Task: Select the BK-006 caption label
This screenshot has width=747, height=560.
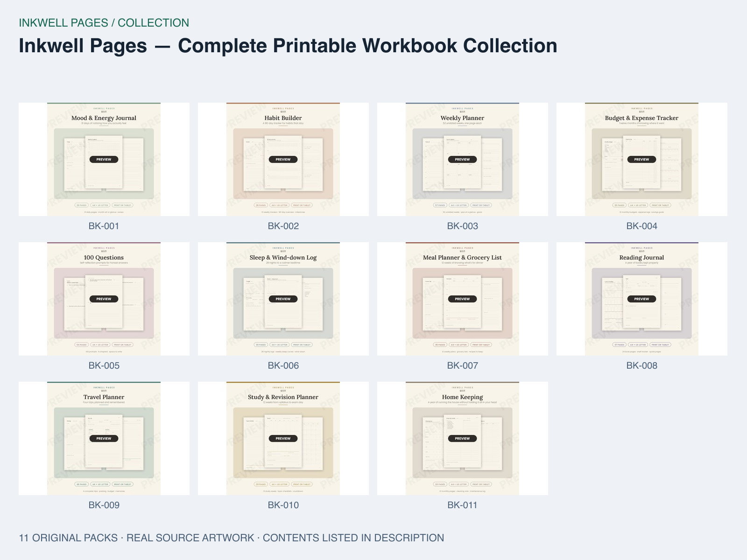Action: pos(283,365)
